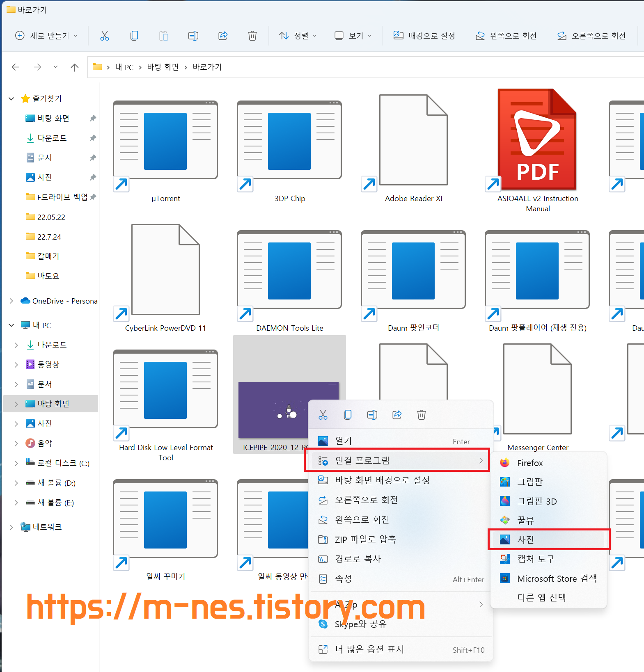This screenshot has width=644, height=672.
Task: Click the copy icon in context menu
Action: [348, 415]
